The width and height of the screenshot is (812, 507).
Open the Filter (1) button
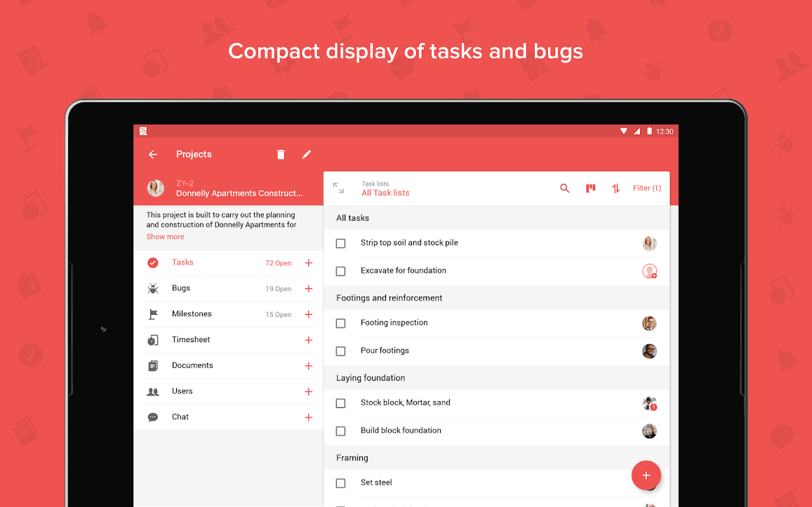point(646,188)
